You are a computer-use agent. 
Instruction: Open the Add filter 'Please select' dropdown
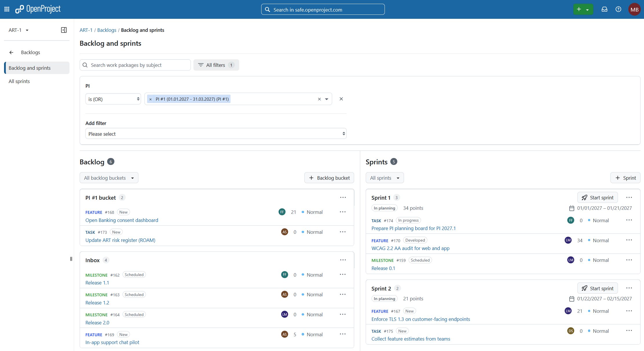216,134
